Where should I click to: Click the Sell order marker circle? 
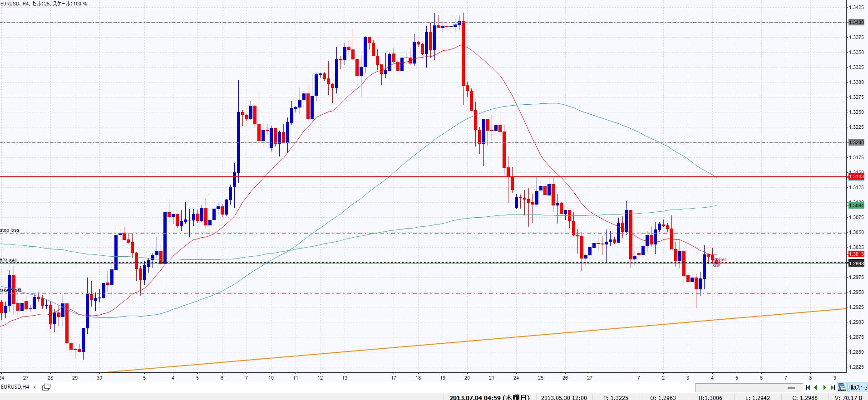[716, 263]
